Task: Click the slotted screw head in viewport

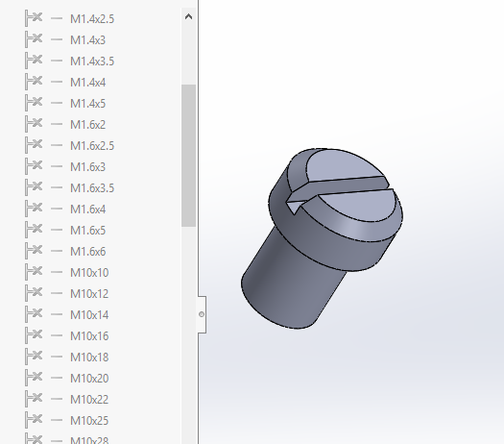Action: (x=336, y=210)
